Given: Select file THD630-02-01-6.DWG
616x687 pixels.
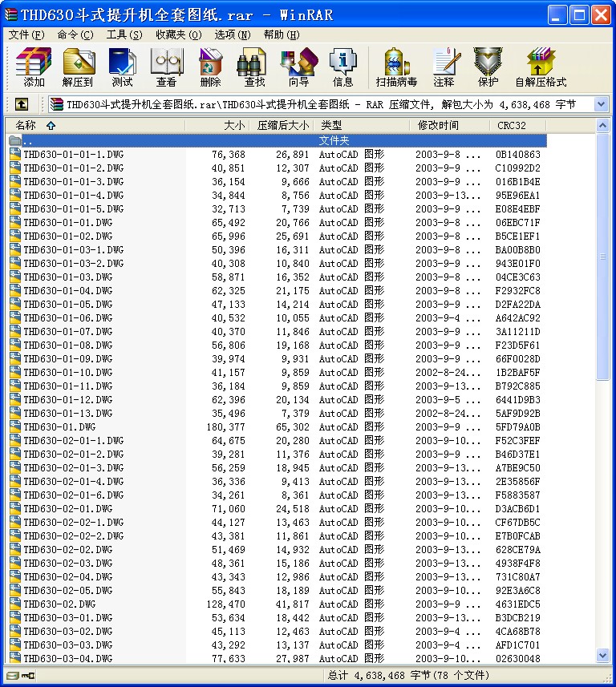Looking at the screenshot, I should click(x=74, y=495).
